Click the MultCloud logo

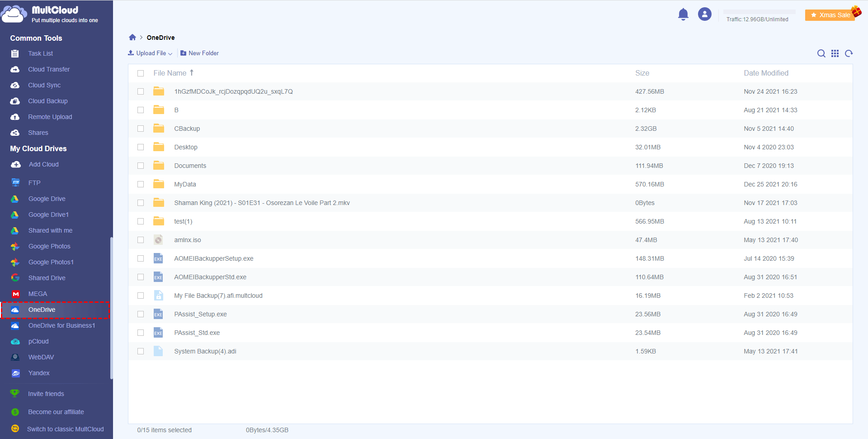click(x=50, y=14)
